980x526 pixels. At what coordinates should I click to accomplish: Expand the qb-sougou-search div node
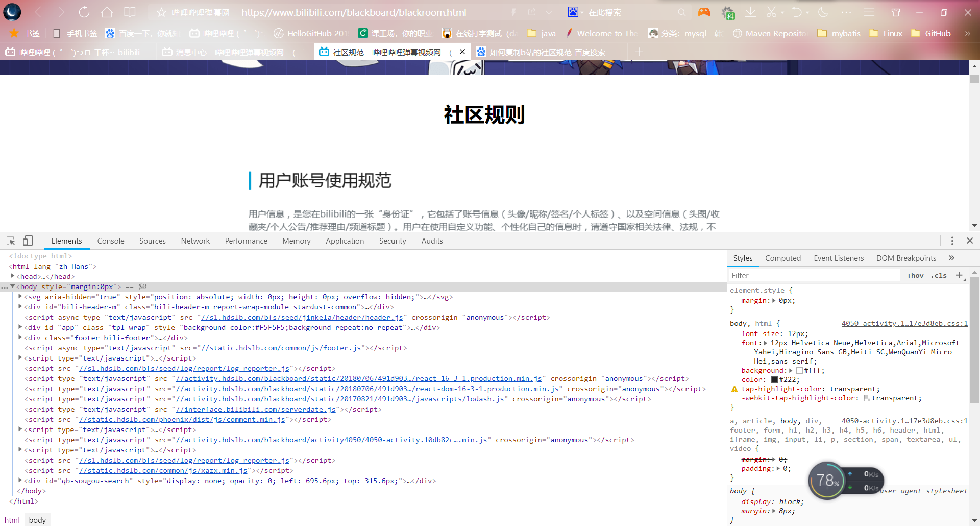[x=20, y=480]
